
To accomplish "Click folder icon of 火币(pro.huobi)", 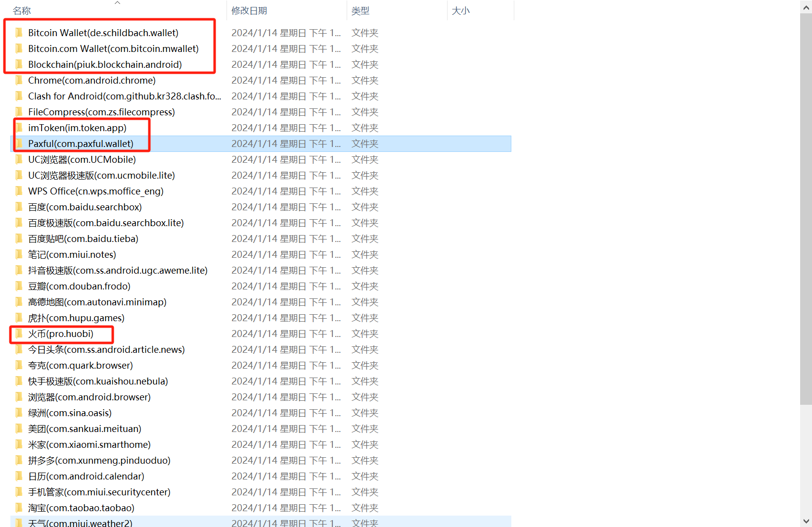I will point(19,334).
